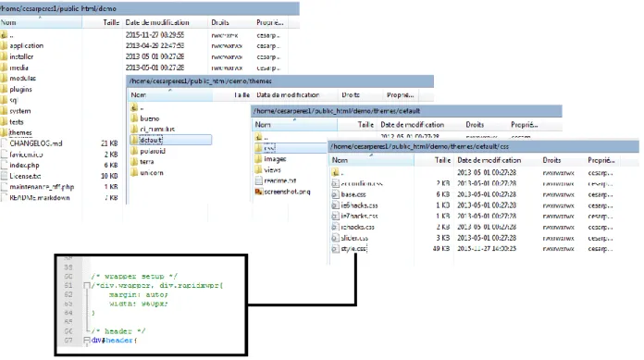Screen dimensions: 644x360
Task: Click the tests folder icon
Action: point(4,121)
